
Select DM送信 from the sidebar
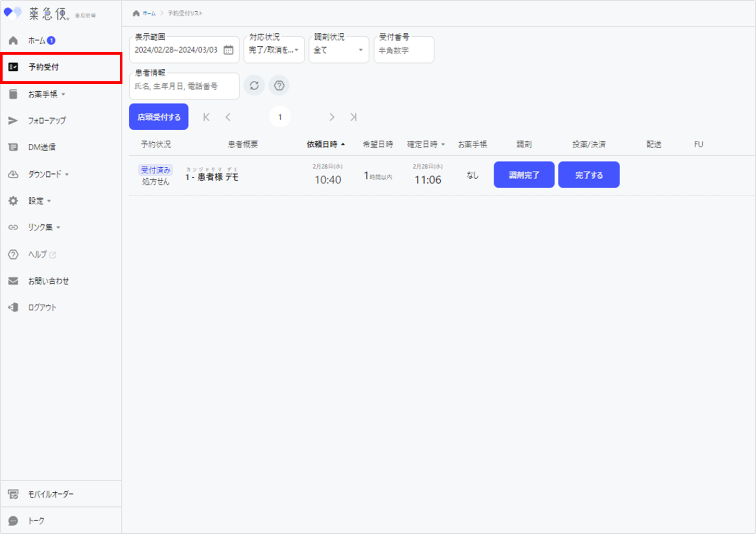[x=42, y=147]
